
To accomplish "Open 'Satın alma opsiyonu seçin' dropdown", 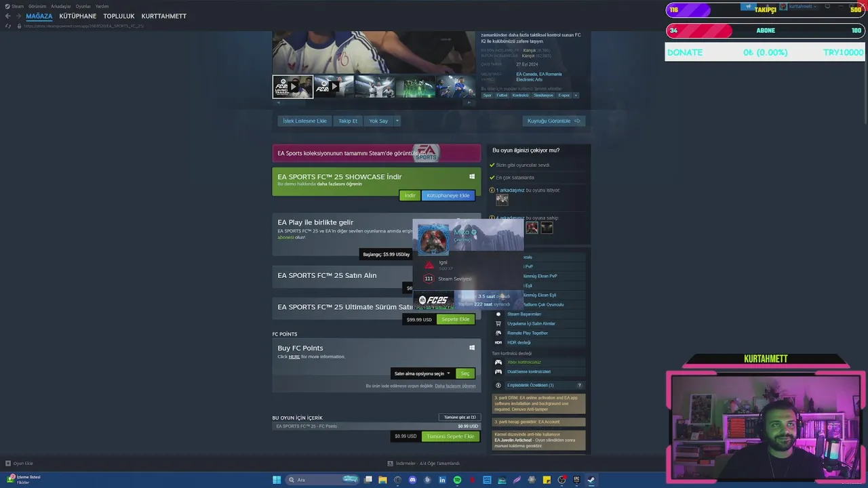I will 422,373.
